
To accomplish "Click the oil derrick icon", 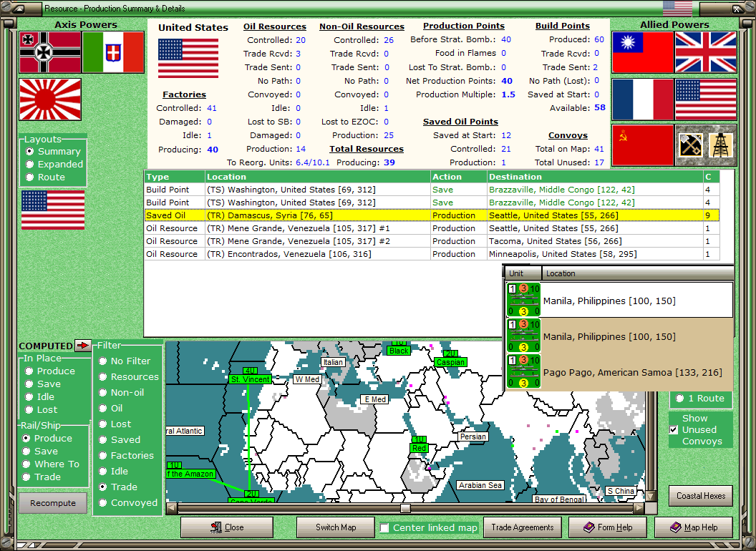I will coord(721,145).
